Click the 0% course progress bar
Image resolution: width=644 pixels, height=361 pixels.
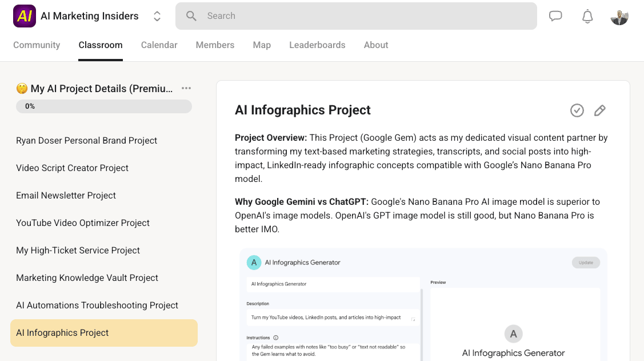(x=104, y=106)
